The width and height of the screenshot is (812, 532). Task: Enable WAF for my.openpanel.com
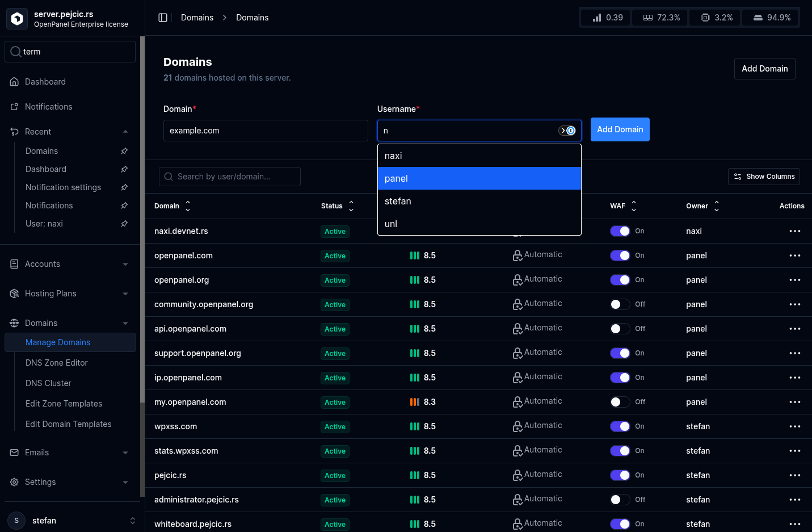coord(620,402)
